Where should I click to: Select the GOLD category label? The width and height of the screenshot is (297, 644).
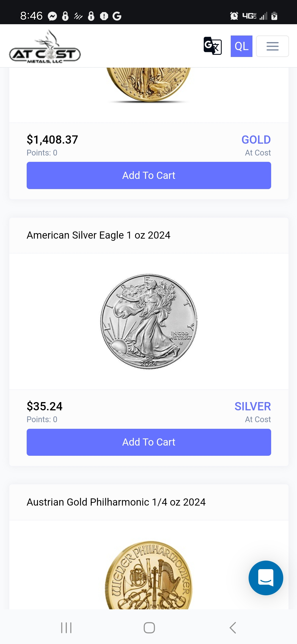click(256, 140)
